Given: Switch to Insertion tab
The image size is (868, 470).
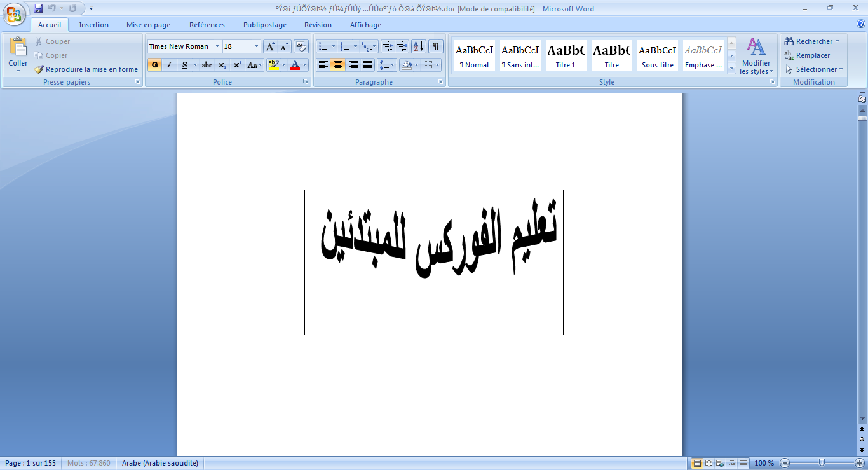Looking at the screenshot, I should click(93, 25).
